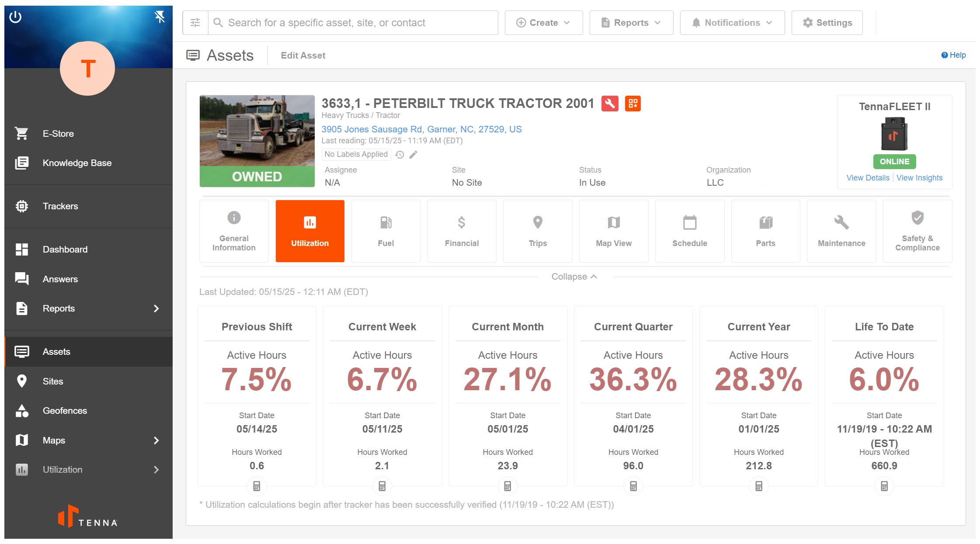This screenshot has height=544, width=980.
Task: Open the Map View tab
Action: (x=614, y=231)
